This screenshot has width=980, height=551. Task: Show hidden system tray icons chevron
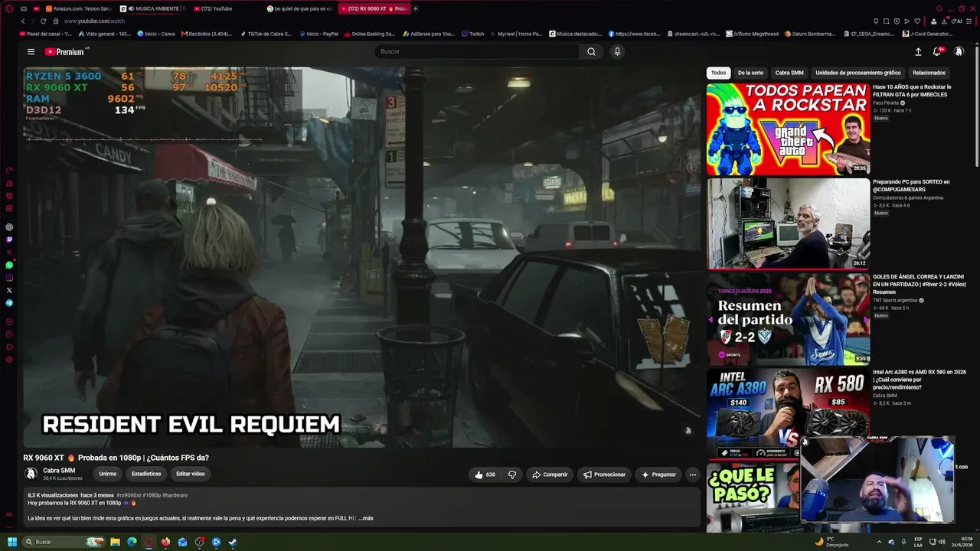pyautogui.click(x=879, y=542)
